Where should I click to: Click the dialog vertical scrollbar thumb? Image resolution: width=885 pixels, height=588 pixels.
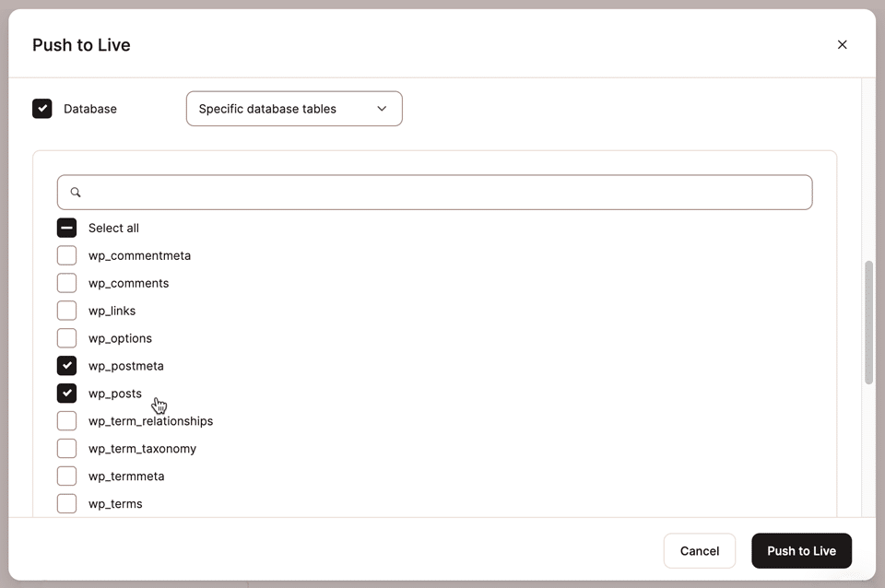coord(868,323)
